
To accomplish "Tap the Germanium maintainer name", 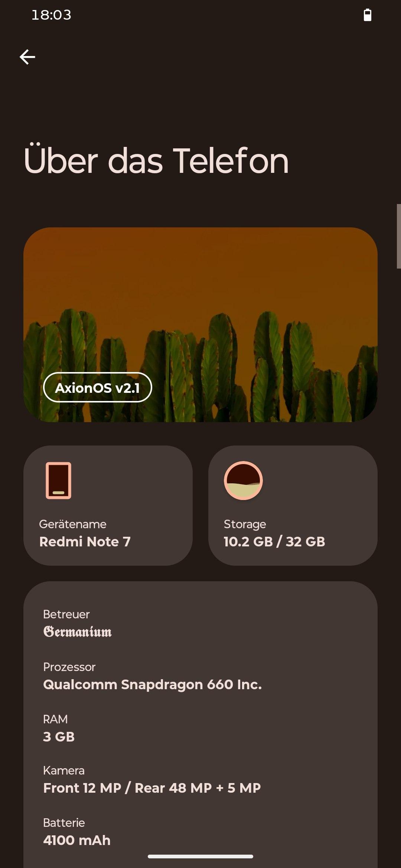I will click(78, 631).
